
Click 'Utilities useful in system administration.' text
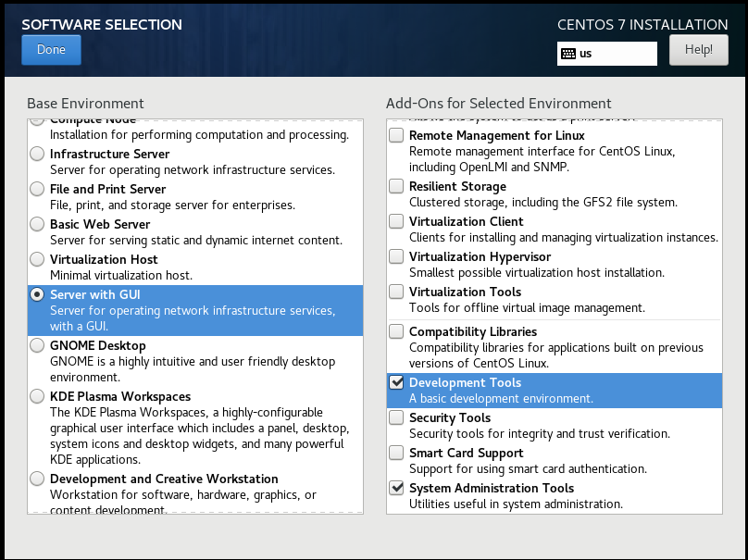517,504
